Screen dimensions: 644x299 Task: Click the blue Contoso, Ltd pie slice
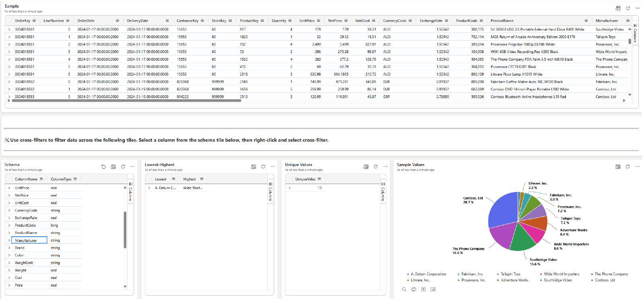click(503, 209)
